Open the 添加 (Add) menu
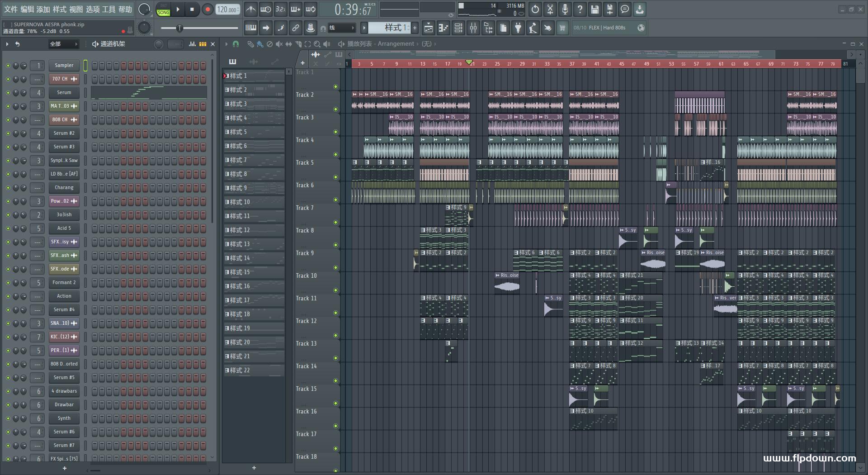The height and width of the screenshot is (475, 868). point(43,9)
